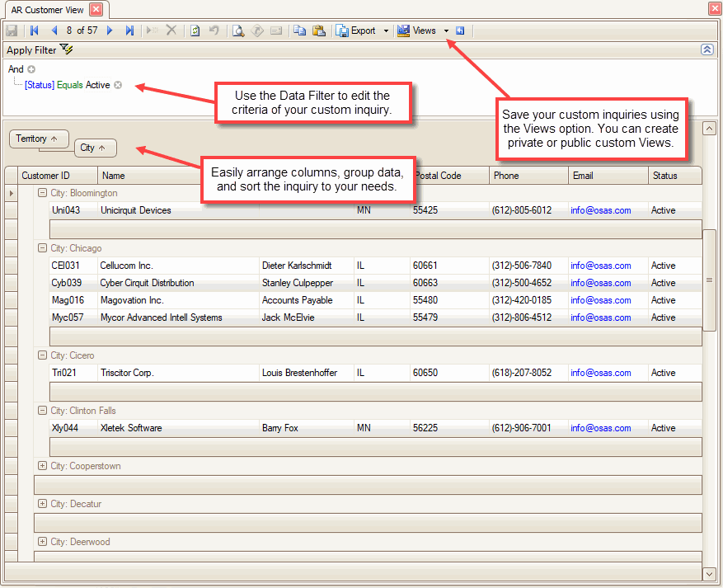The height and width of the screenshot is (588, 723).
Task: Select the AR Customer View tab
Action: click(x=48, y=10)
